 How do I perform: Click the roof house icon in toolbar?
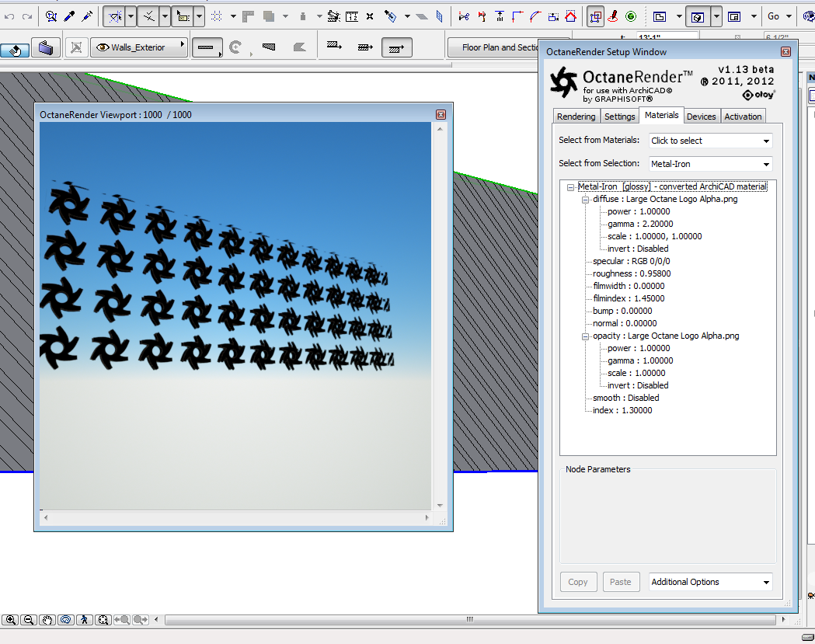tap(571, 16)
